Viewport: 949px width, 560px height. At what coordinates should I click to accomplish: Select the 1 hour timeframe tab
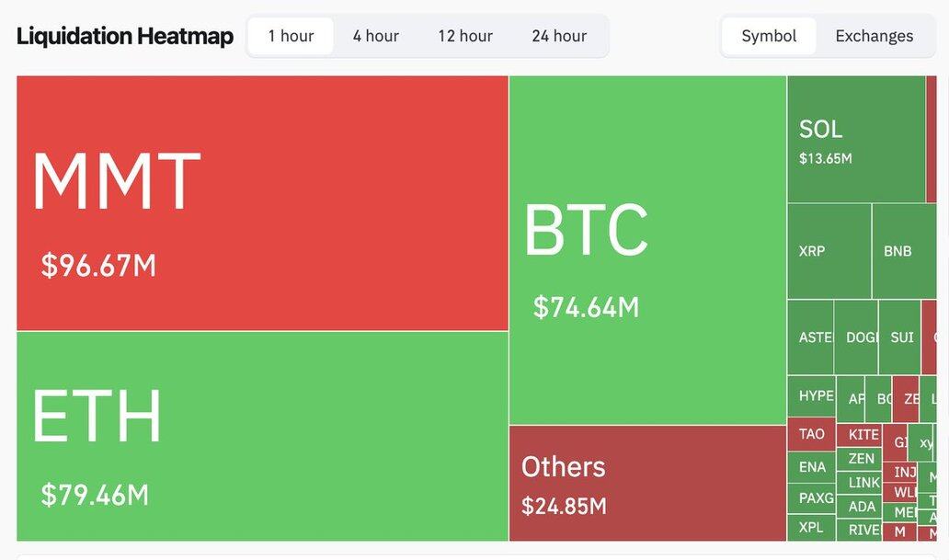click(x=291, y=36)
